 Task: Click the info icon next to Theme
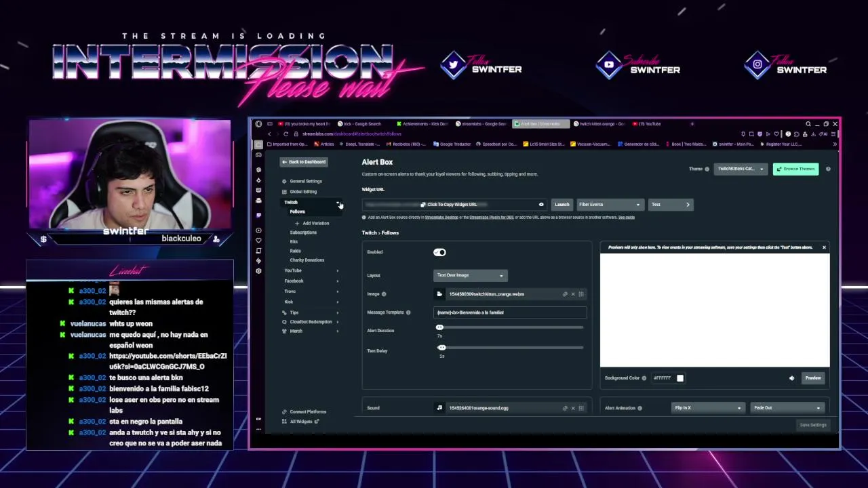tap(707, 169)
